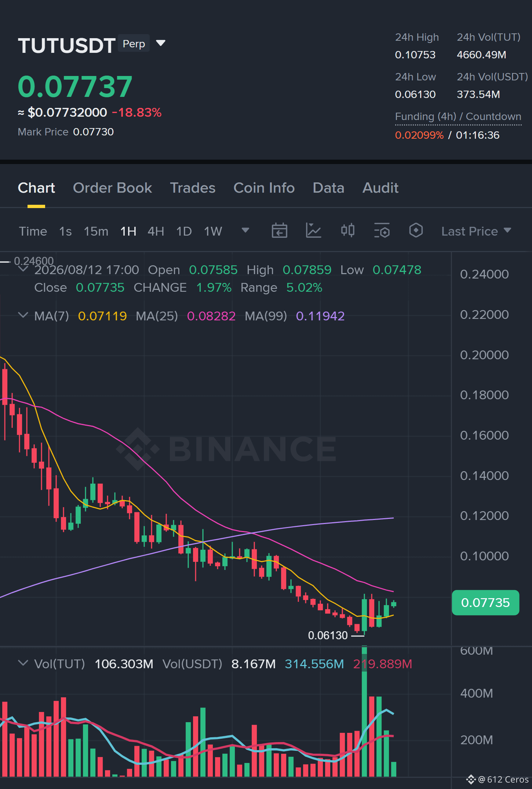Collapse the OHLC candle info row
Screen dimensions: 532x789
point(23,269)
